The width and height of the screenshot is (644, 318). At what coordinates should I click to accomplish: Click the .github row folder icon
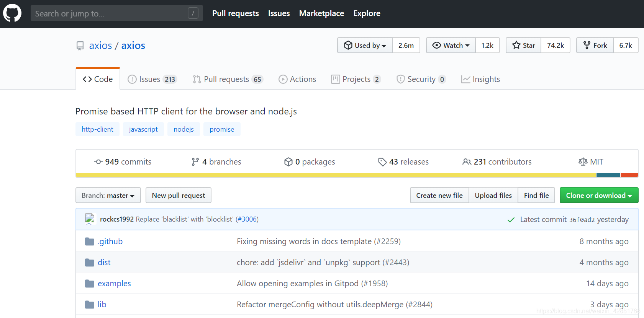point(90,241)
